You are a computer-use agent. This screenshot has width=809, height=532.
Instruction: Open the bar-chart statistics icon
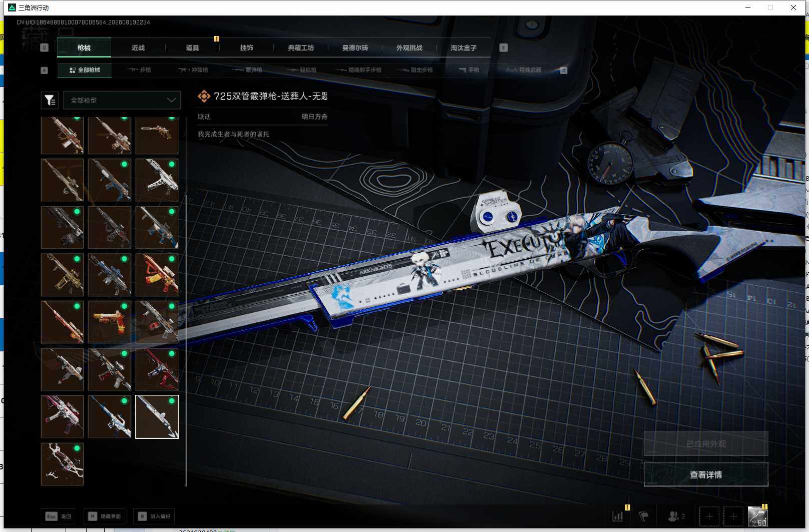coord(618,516)
